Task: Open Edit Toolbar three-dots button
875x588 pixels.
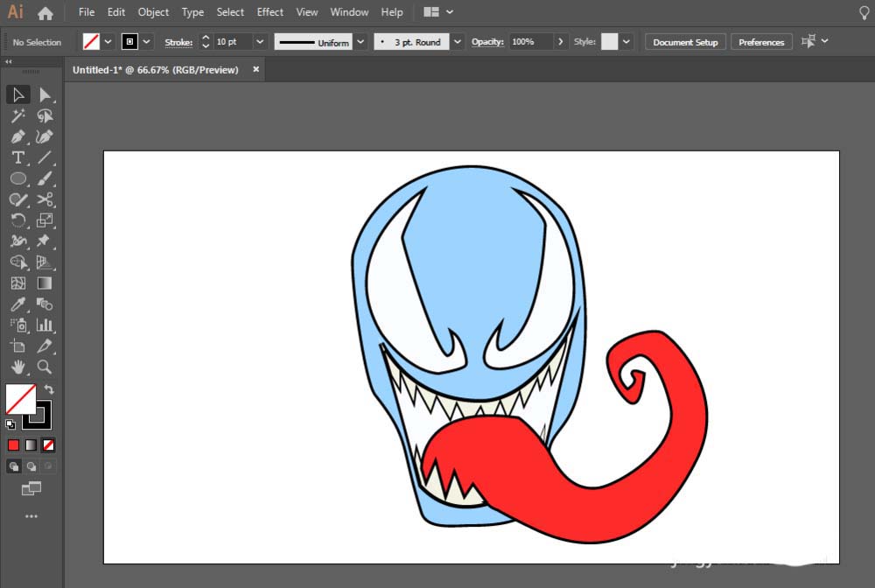Action: 31,516
